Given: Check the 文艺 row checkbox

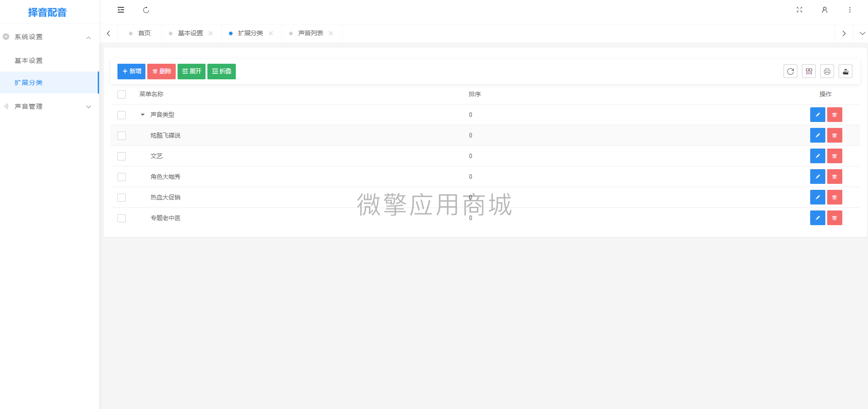Looking at the screenshot, I should click(x=122, y=156).
